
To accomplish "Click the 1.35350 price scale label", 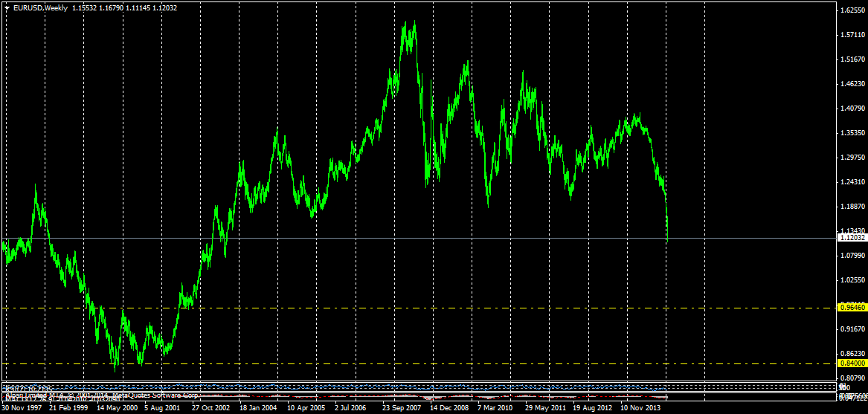I will [853, 133].
